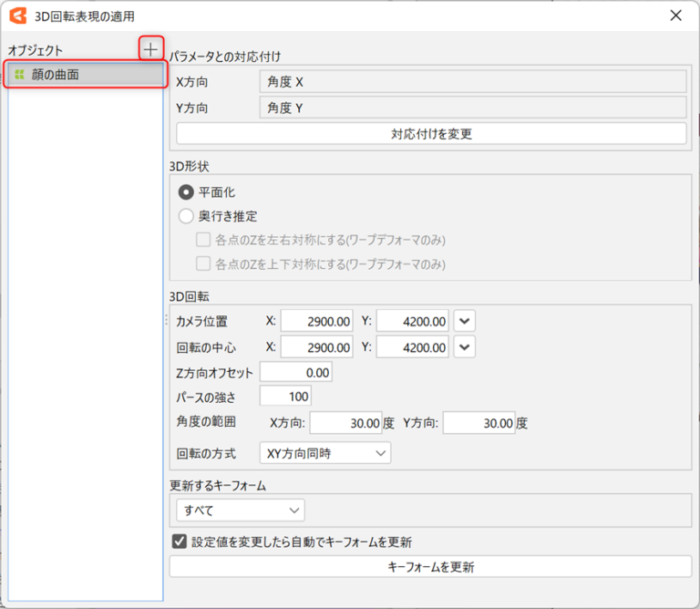Close the 3D回転表現の適用 dialog
700x609 pixels.
(675, 15)
